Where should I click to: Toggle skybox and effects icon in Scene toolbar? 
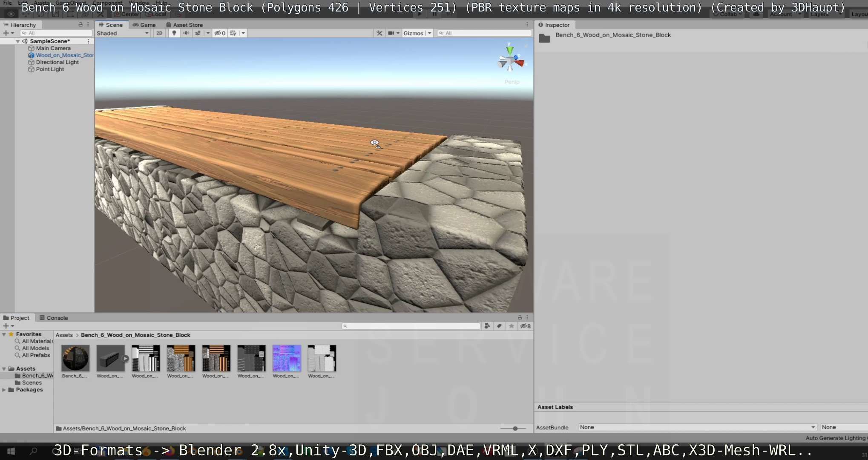[198, 33]
